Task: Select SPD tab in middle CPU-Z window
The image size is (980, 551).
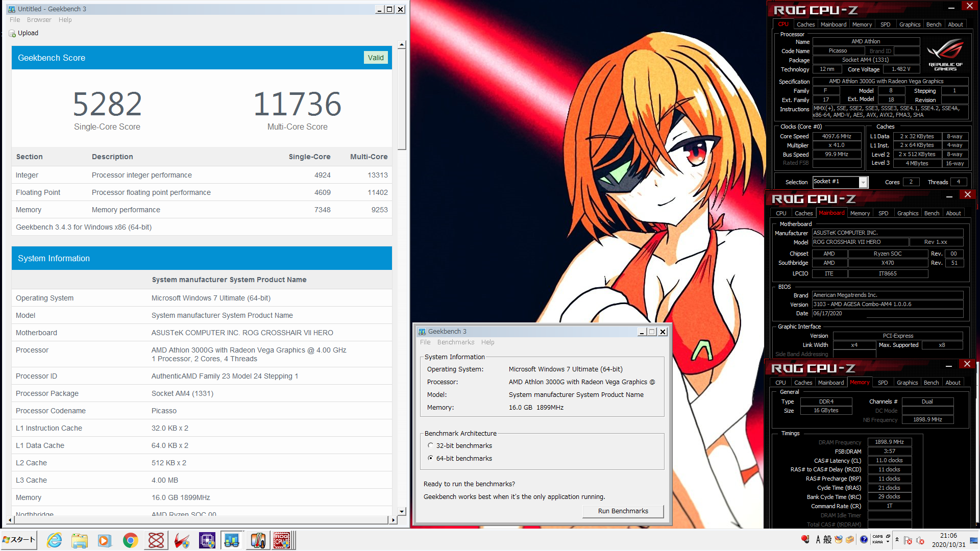Action: point(884,213)
